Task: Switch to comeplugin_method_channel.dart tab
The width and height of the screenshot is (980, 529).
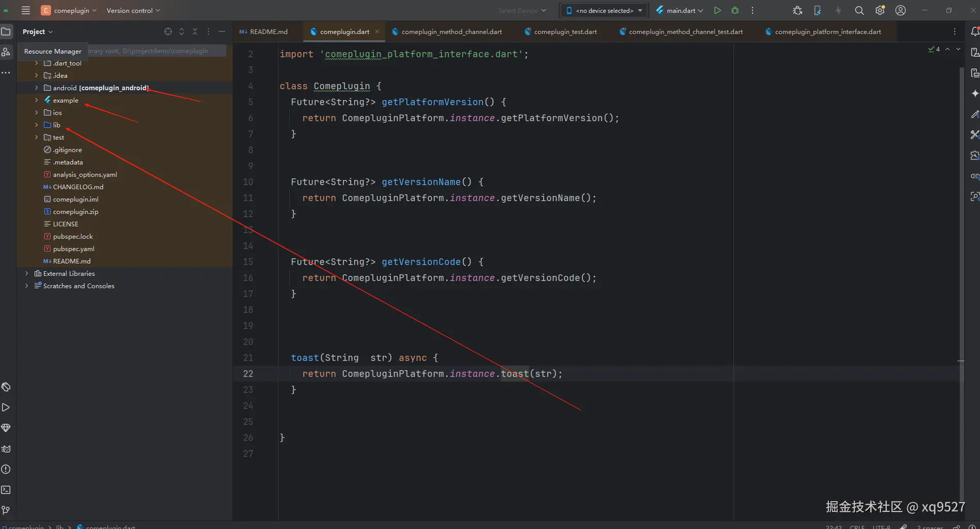Action: coord(447,31)
